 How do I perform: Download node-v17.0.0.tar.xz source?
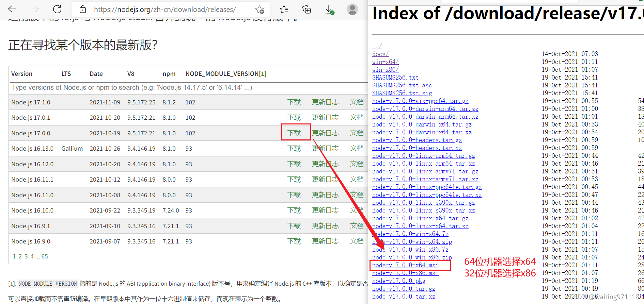(x=404, y=296)
